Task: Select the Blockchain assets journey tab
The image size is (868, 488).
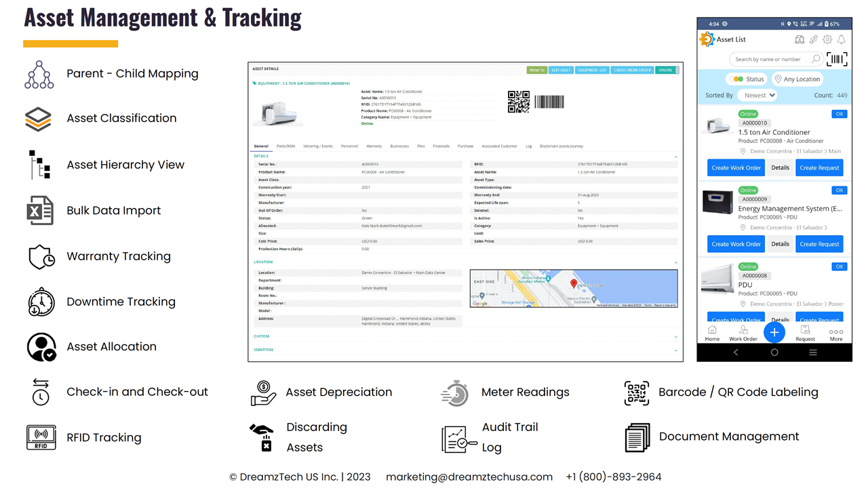Action: (561, 146)
